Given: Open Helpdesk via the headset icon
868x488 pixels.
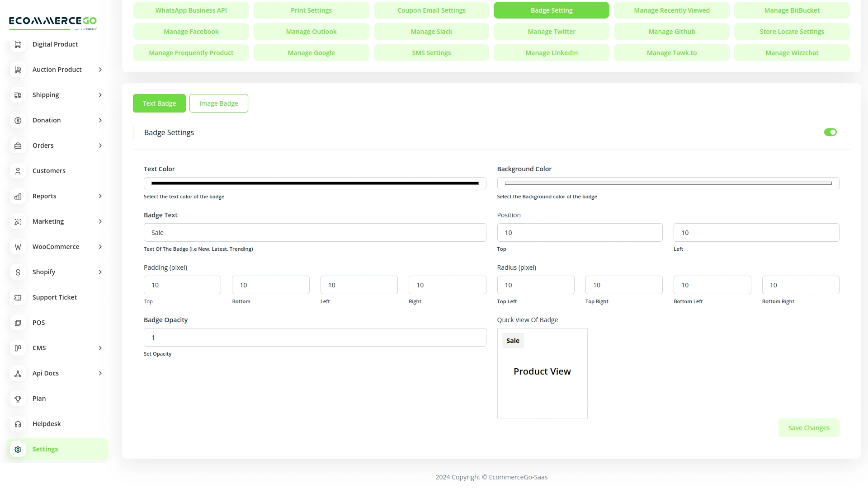Looking at the screenshot, I should tap(18, 424).
